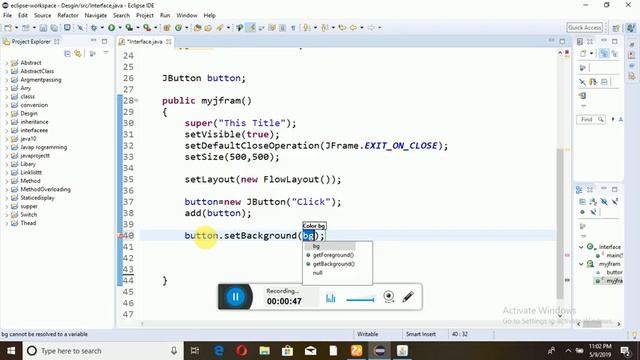Viewport: 640px width, 360px height.
Task: Expand the MethodOverloading project node
Action: click(x=7, y=189)
